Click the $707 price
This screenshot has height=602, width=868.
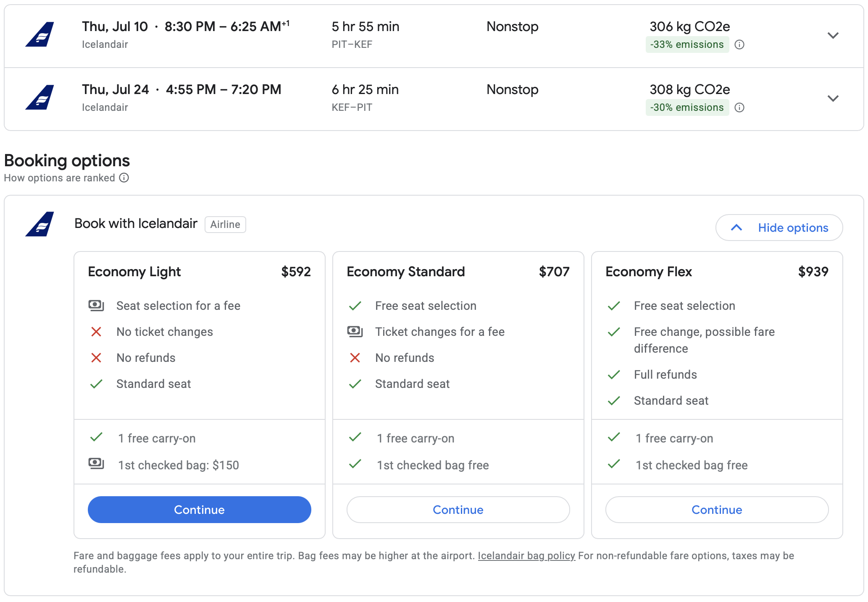point(554,272)
